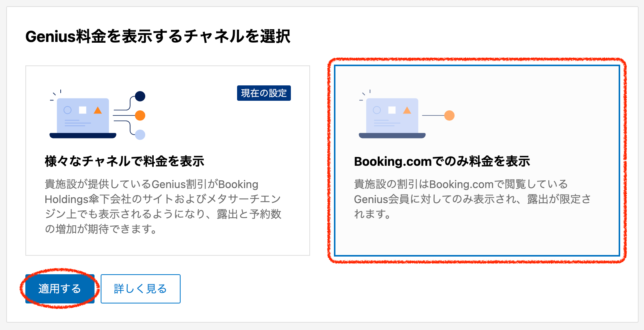Click the white square on right laptop screen
The height and width of the screenshot is (330, 644).
point(392,110)
